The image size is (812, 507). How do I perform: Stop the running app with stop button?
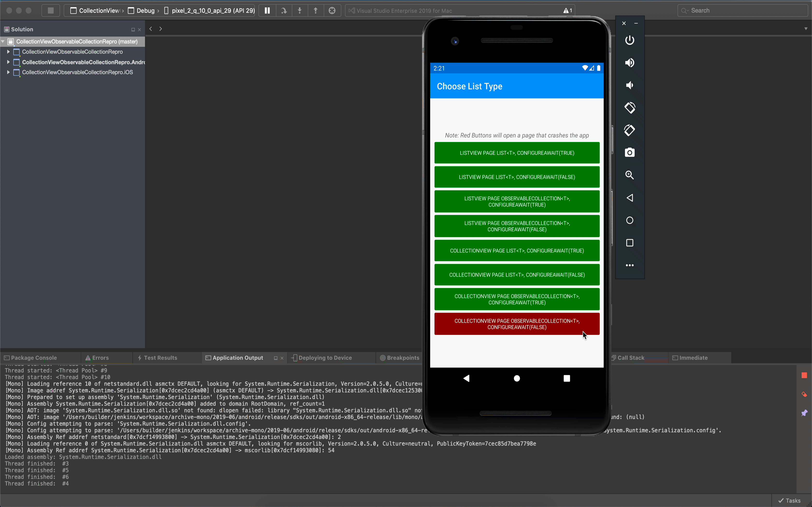point(51,10)
